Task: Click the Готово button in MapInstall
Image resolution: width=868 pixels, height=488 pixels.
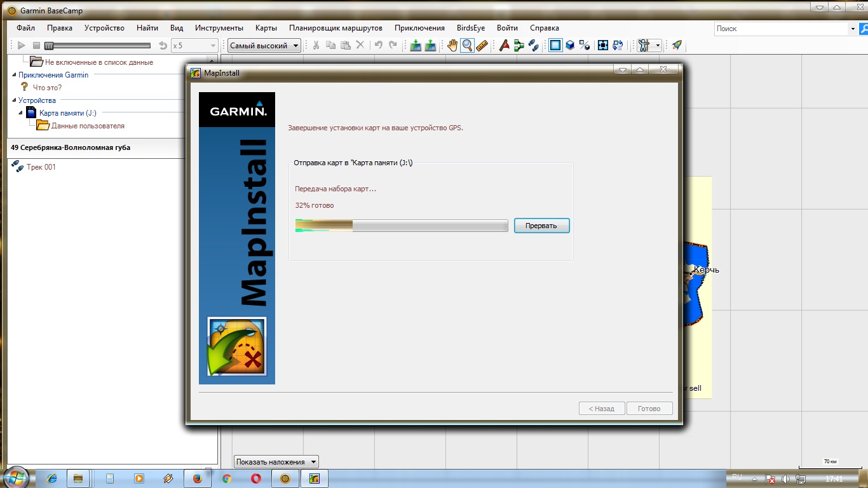Action: pos(649,409)
